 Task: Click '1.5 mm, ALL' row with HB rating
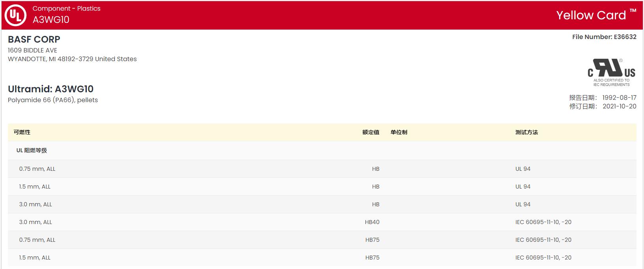(x=322, y=187)
